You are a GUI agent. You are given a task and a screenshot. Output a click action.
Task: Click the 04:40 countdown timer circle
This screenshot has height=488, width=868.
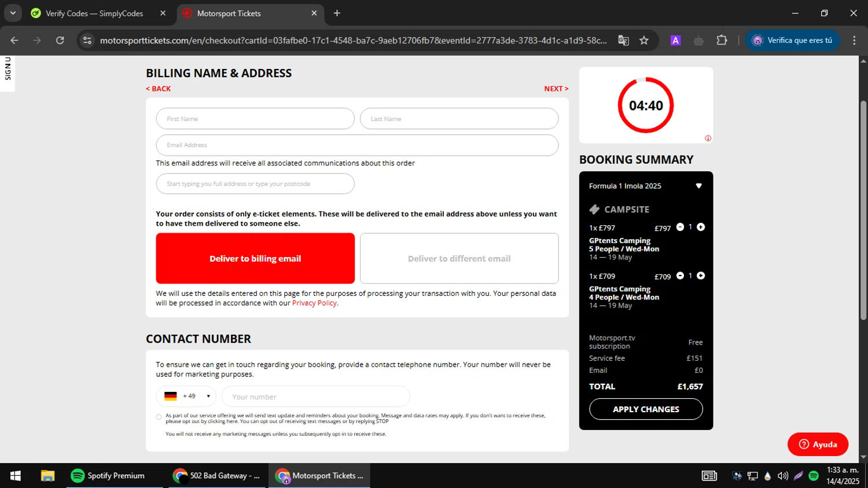tap(646, 105)
